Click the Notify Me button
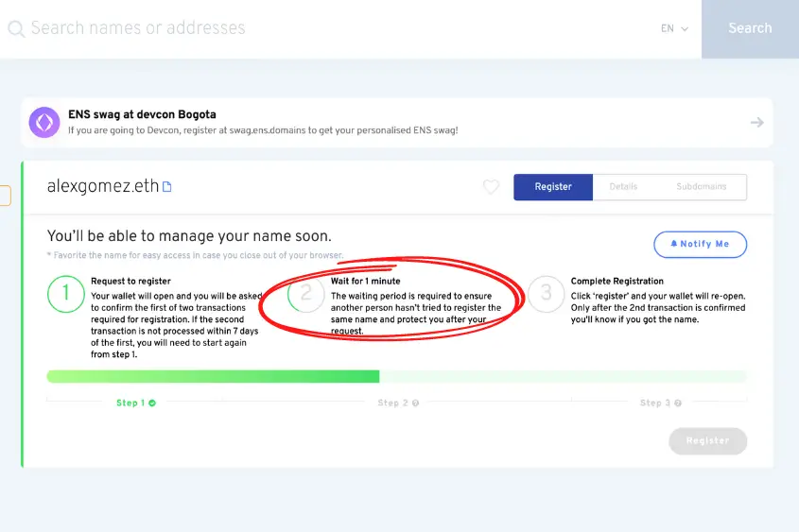Viewport: 799px width, 532px height. [700, 245]
